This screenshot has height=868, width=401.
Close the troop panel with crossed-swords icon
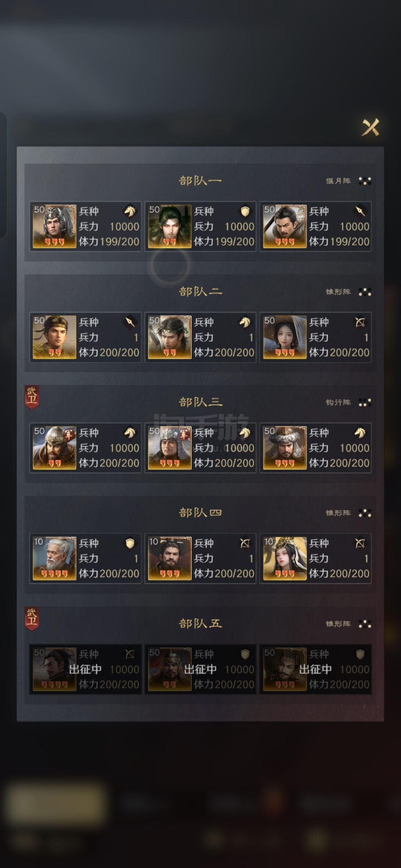(x=371, y=127)
